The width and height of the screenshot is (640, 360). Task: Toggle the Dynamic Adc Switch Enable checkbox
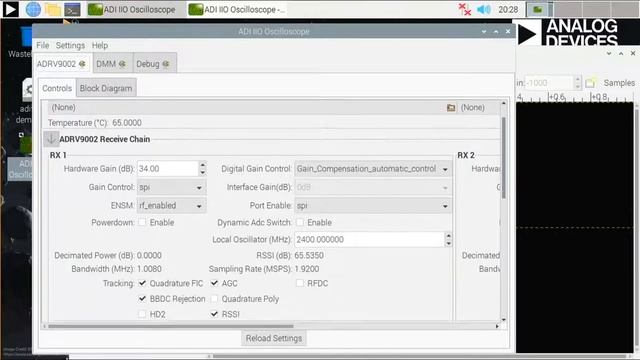(x=300, y=222)
